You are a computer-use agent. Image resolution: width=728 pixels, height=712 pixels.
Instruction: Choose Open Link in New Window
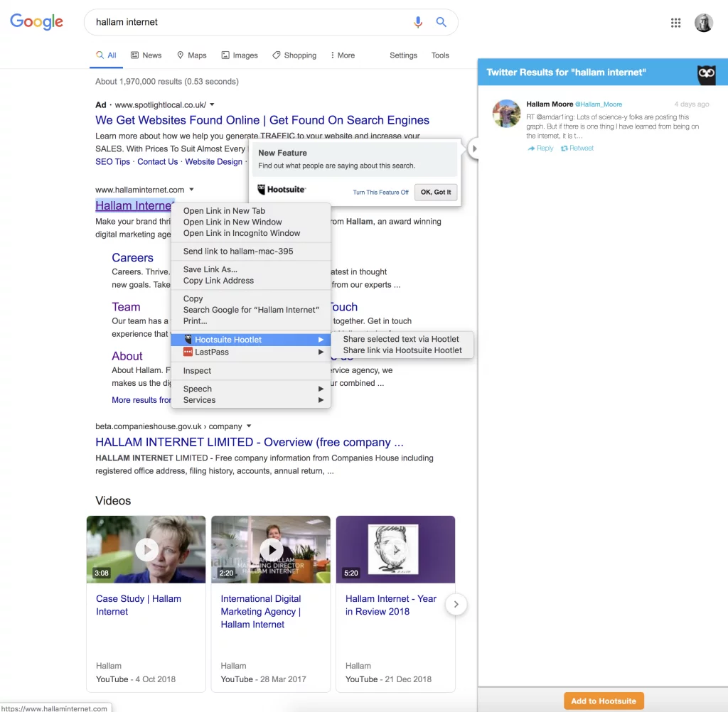(251, 222)
